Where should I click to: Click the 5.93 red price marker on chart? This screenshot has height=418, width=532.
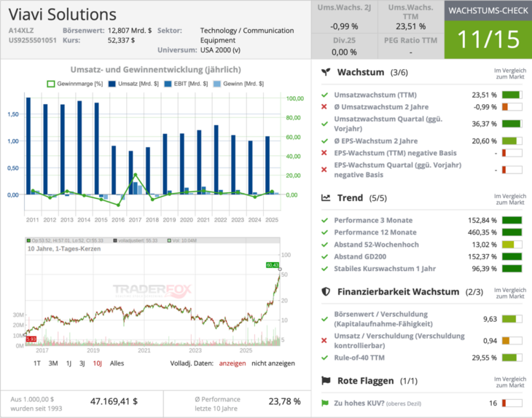31,339
